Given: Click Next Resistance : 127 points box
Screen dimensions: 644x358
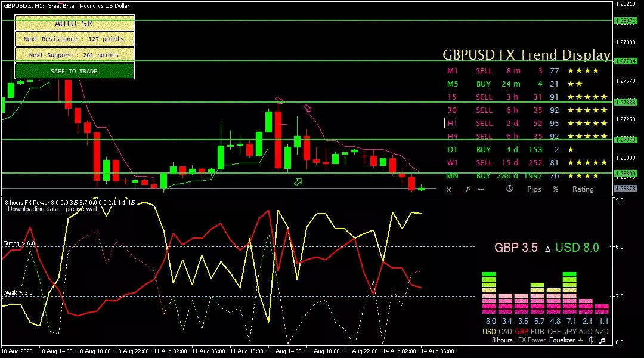Looking at the screenshot, I should tap(75, 39).
